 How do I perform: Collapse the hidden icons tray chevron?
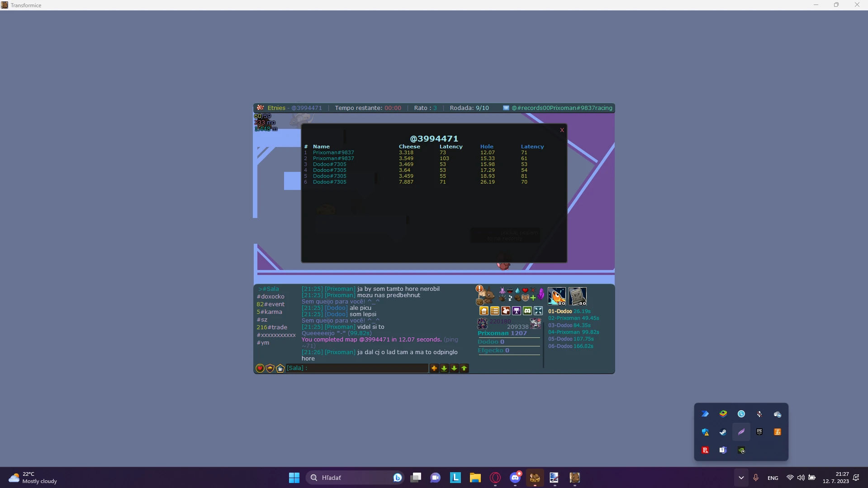741,478
